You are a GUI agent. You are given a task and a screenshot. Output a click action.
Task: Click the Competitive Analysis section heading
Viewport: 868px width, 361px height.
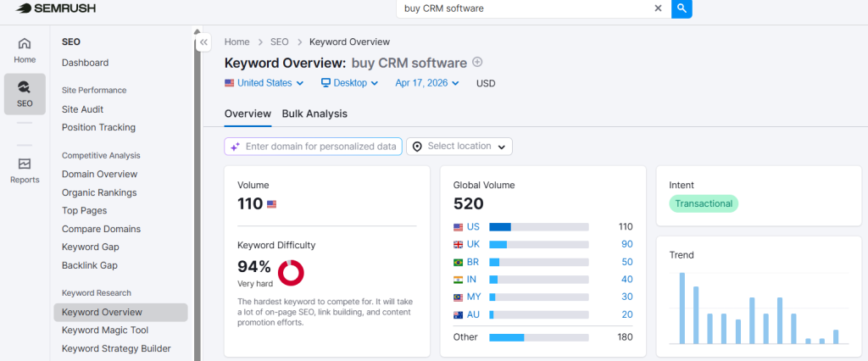pos(101,156)
